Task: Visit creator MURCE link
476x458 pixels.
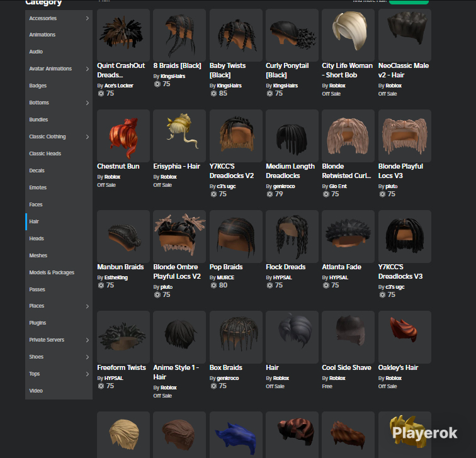Action: 225,277
